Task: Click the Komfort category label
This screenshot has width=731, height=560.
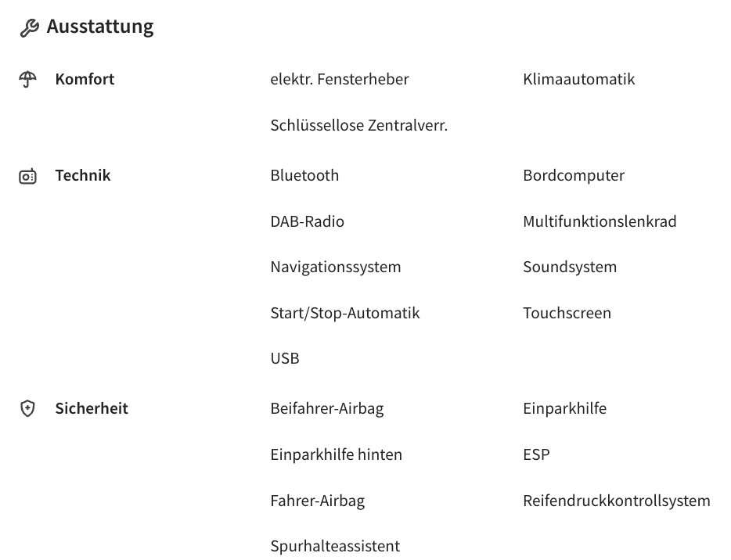Action: click(x=85, y=79)
